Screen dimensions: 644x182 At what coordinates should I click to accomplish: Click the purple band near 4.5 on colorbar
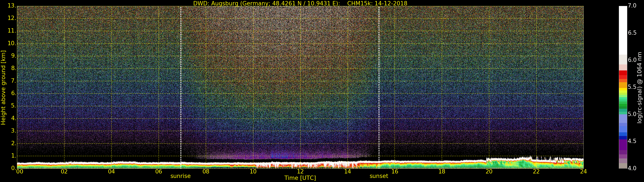point(623,145)
